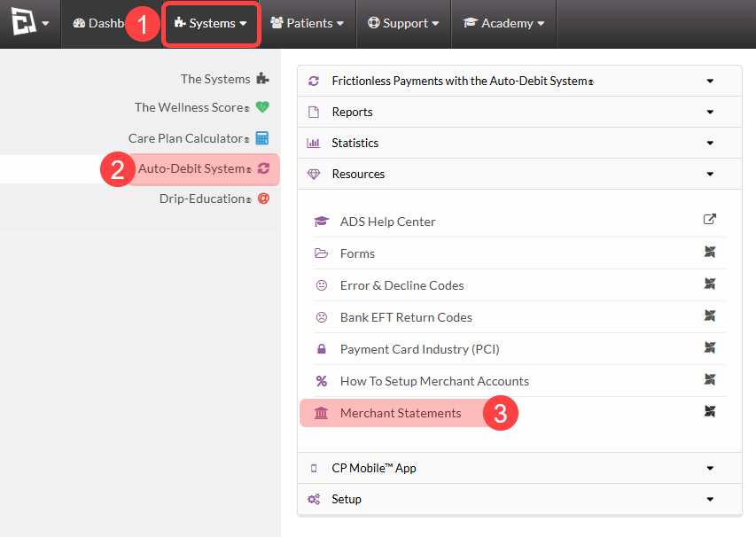Click the Auto-Debit refresh arrows icon
Image resolution: width=756 pixels, height=537 pixels.
pos(263,168)
